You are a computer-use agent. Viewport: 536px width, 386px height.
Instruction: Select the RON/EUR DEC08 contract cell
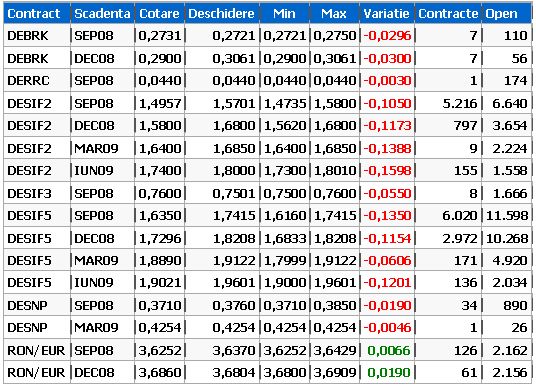coord(37,373)
